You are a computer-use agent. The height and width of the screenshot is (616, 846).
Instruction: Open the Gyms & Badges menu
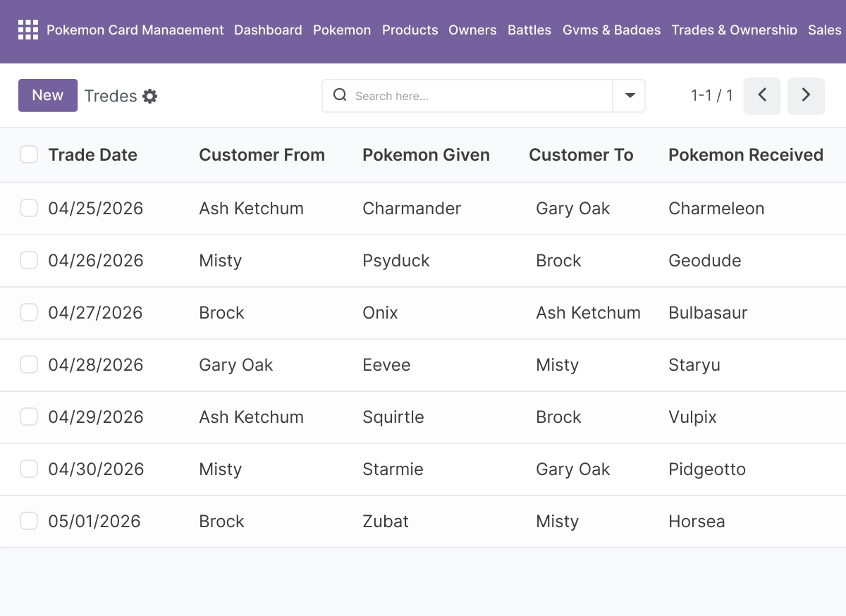coord(612,30)
